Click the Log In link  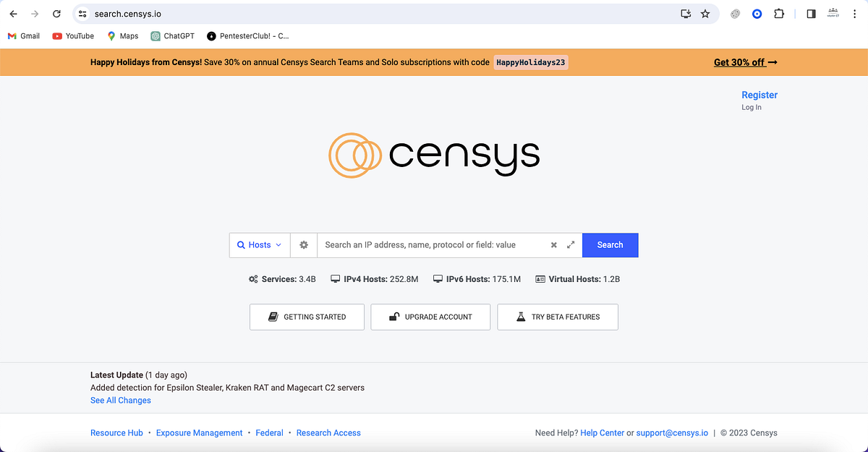[752, 107]
